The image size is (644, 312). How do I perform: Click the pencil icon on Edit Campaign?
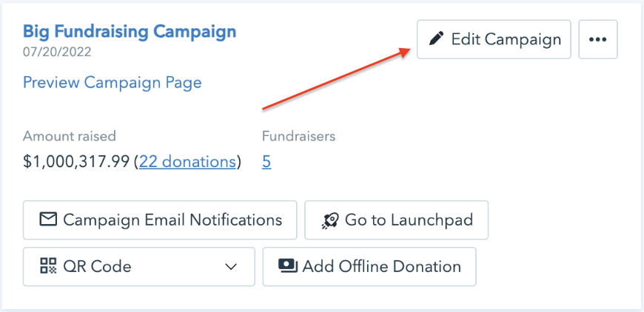[437, 39]
